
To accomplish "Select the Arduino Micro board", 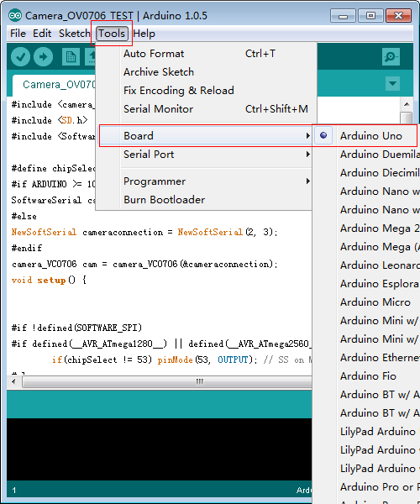I will (x=366, y=302).
